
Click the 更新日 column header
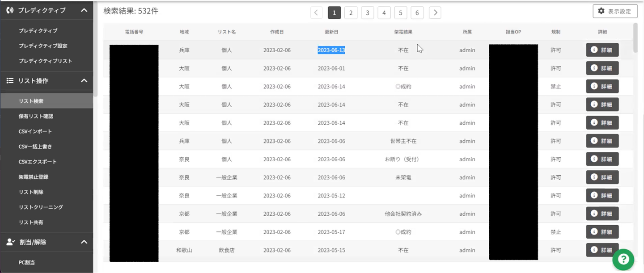point(331,32)
